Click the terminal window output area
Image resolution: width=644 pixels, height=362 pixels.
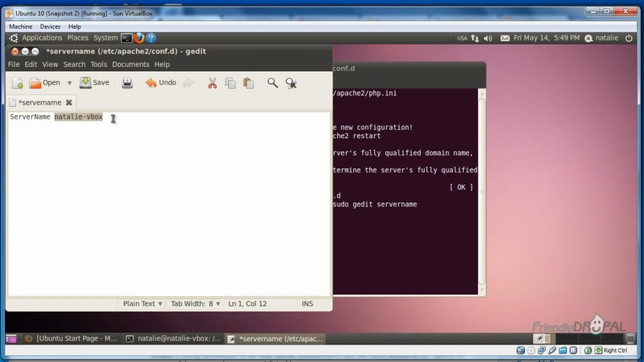(405, 191)
